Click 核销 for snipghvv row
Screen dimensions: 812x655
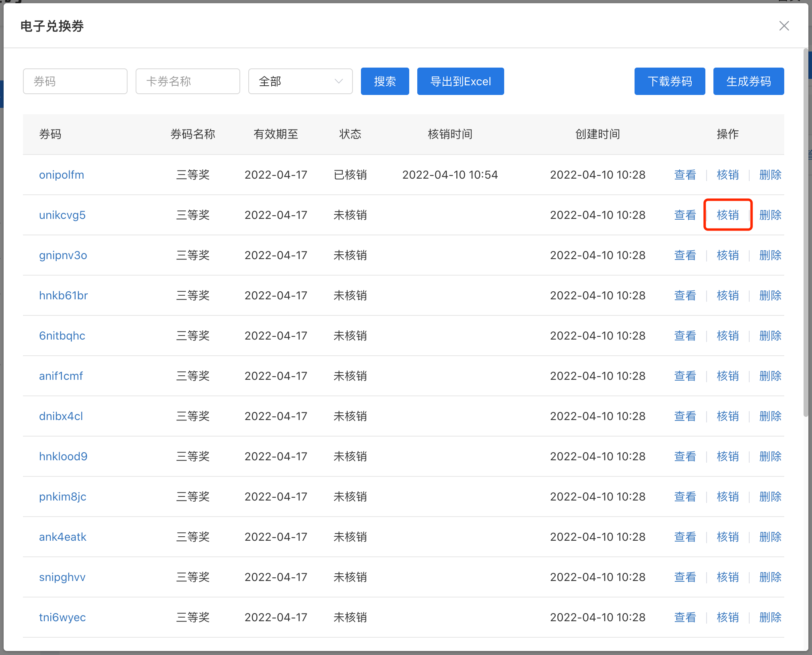coord(728,577)
